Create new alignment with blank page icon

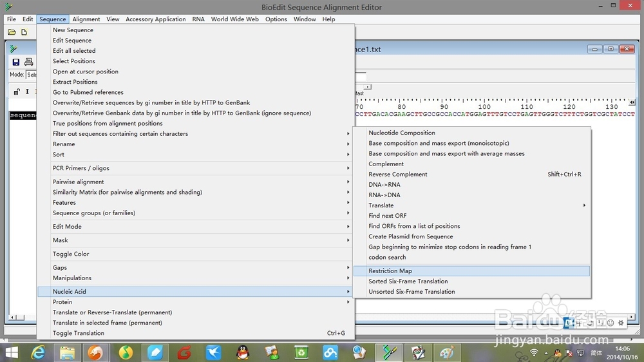pyautogui.click(x=24, y=32)
